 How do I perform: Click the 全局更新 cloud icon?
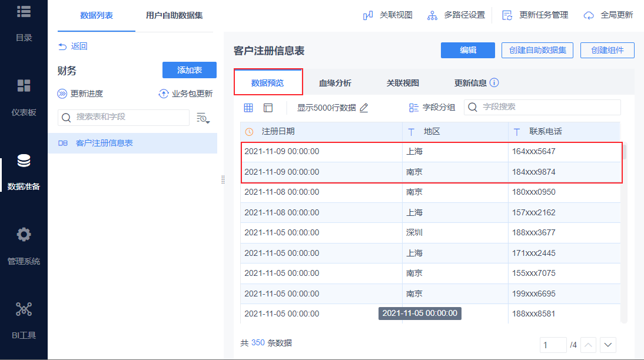[x=589, y=16]
